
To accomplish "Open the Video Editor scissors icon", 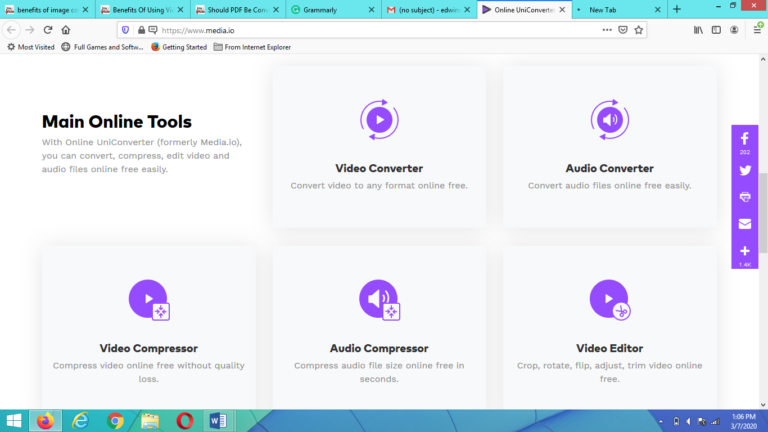I will point(609,300).
